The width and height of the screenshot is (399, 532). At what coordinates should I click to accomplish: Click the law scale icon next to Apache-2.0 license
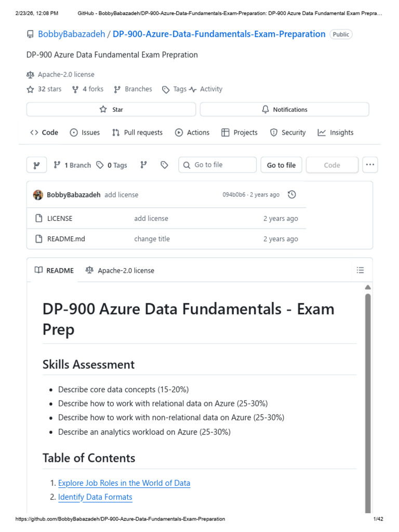[31, 74]
